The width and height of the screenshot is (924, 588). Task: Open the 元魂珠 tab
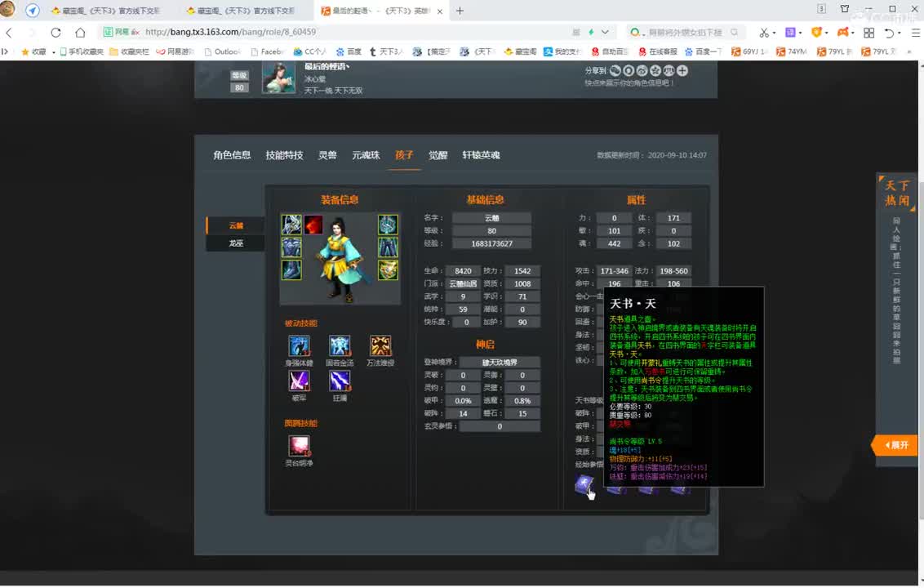click(365, 156)
